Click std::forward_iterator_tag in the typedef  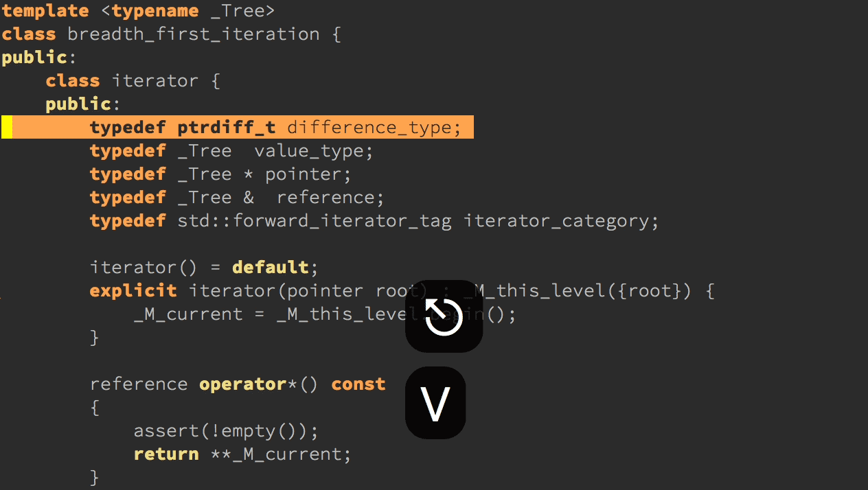[x=314, y=221]
